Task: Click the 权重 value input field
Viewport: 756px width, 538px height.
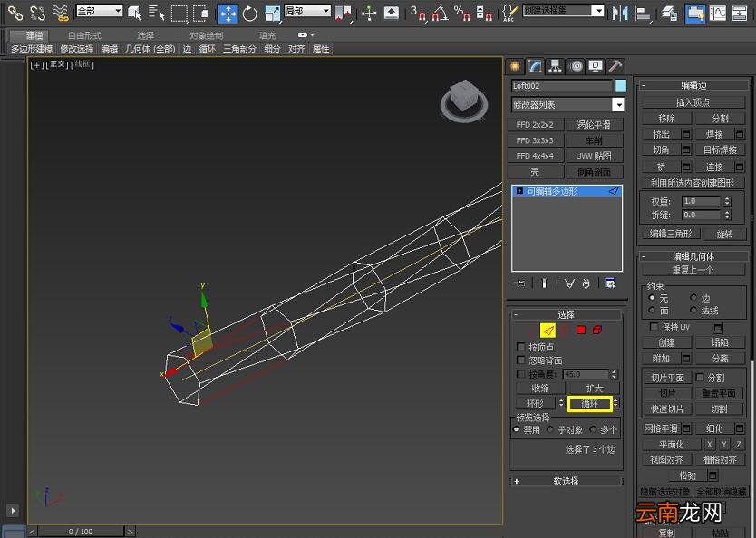Action: 702,201
